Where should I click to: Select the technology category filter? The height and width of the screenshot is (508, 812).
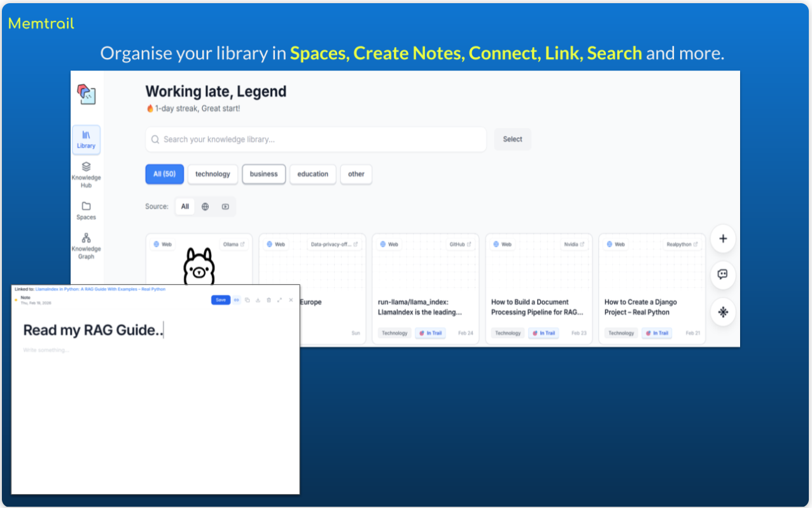pyautogui.click(x=213, y=174)
